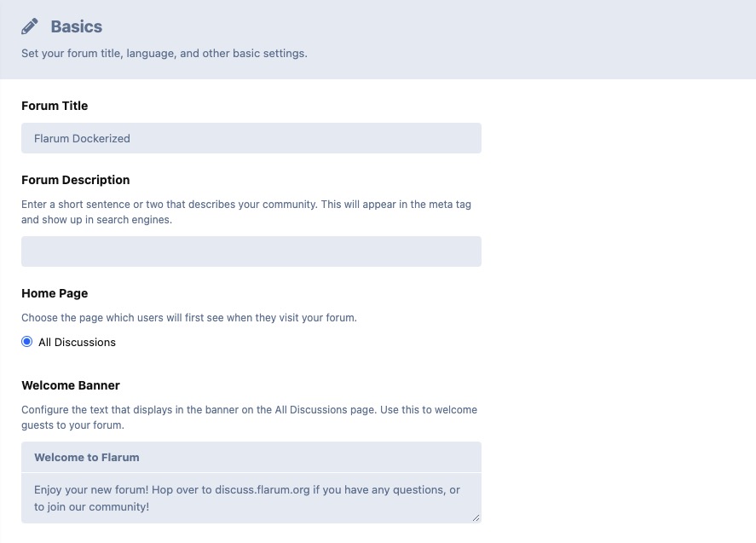Image resolution: width=756 pixels, height=543 pixels.
Task: Click the Forum Description label
Action: pyautogui.click(x=75, y=180)
